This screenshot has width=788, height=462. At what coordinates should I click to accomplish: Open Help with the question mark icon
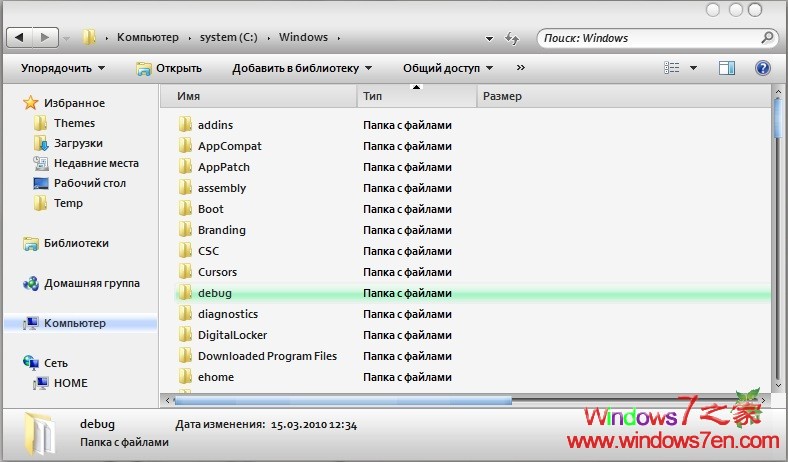pos(762,68)
